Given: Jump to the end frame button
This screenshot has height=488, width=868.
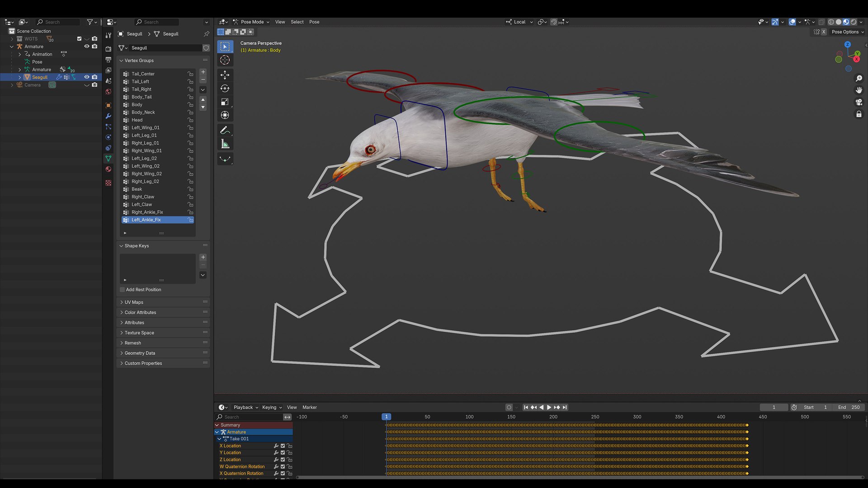Looking at the screenshot, I should pos(565,408).
